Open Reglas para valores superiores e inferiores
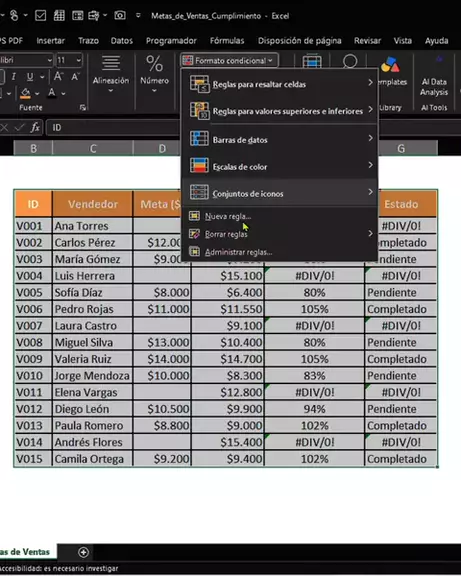 [x=280, y=111]
